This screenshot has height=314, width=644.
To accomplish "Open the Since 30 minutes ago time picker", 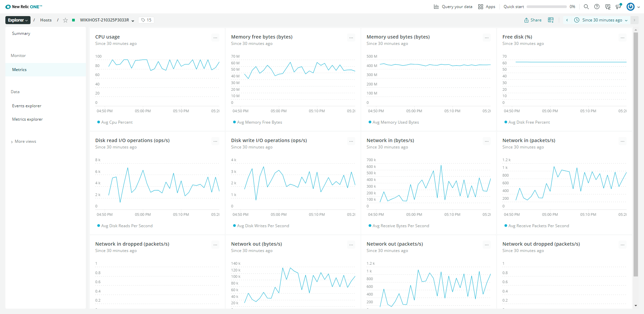I will [601, 20].
